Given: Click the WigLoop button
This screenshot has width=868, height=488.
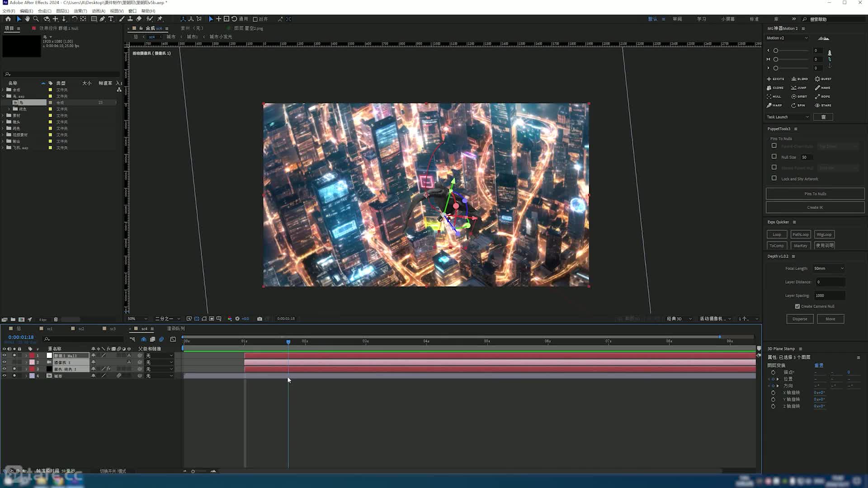Looking at the screenshot, I should pyautogui.click(x=824, y=235).
